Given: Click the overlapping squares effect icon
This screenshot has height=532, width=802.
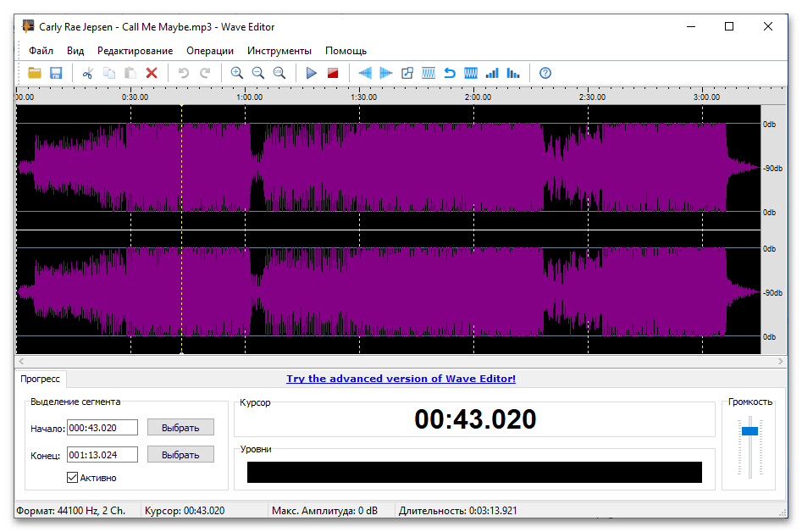Looking at the screenshot, I should click(x=407, y=73).
